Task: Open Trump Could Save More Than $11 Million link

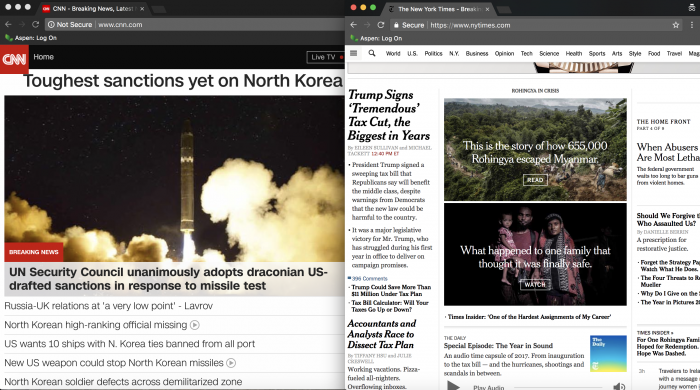Action: click(x=391, y=290)
